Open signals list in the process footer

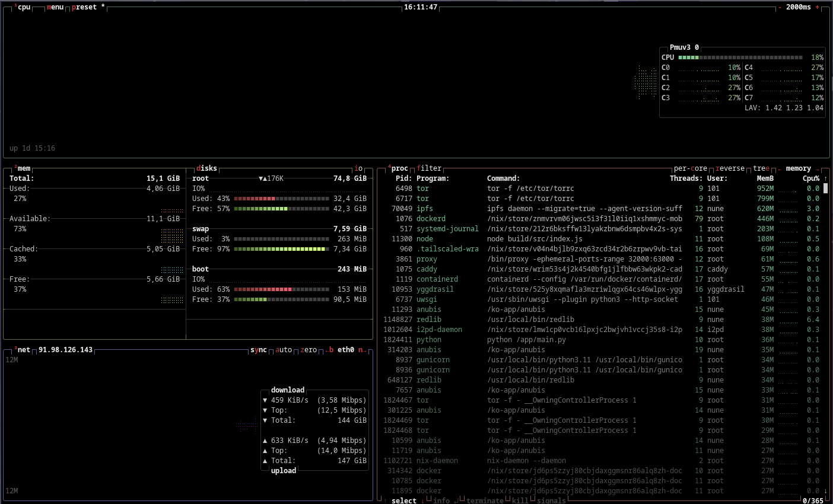click(x=551, y=501)
